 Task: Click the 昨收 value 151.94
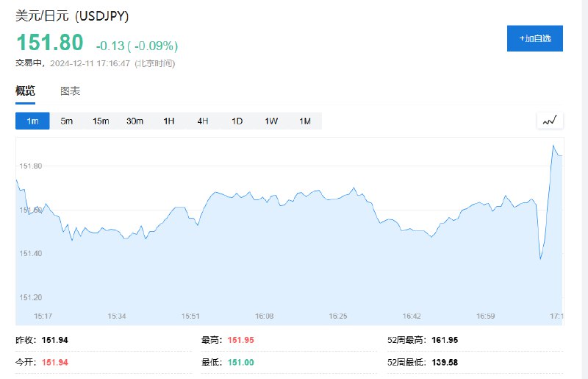tap(54, 340)
